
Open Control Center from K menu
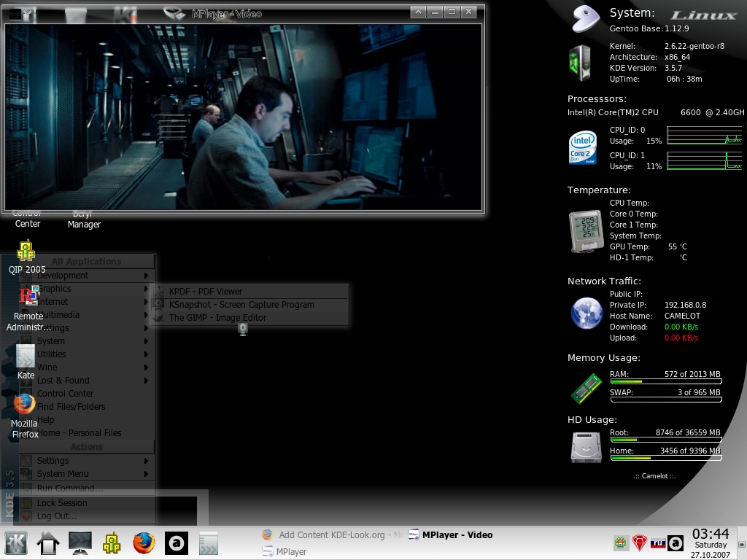click(88, 394)
